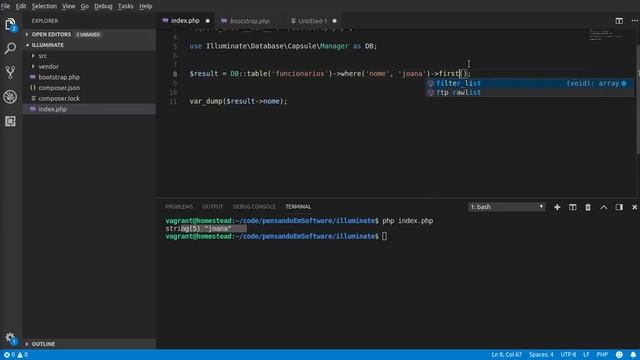This screenshot has width=640, height=360.
Task: Open the 1: bash terminal selector dropdown
Action: point(506,207)
